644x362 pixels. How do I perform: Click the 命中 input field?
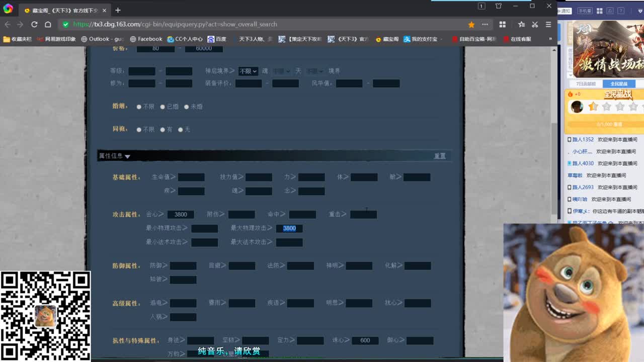tap(302, 215)
